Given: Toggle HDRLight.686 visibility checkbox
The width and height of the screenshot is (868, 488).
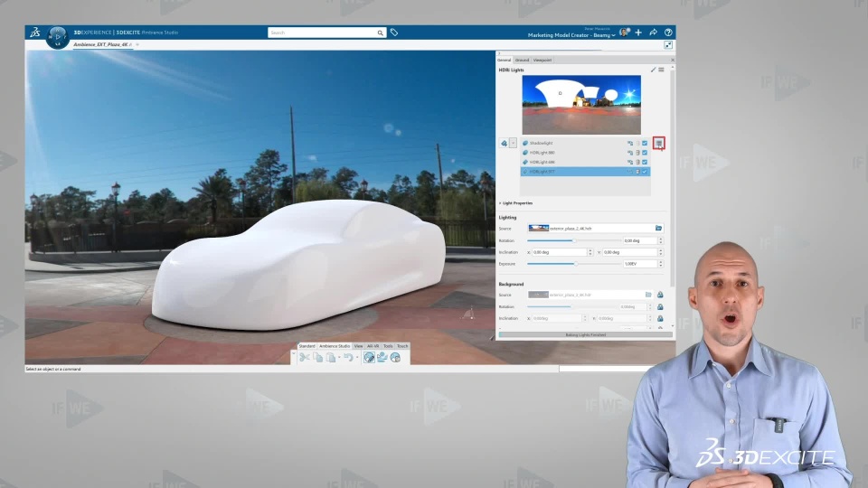Looking at the screenshot, I should pyautogui.click(x=645, y=162).
